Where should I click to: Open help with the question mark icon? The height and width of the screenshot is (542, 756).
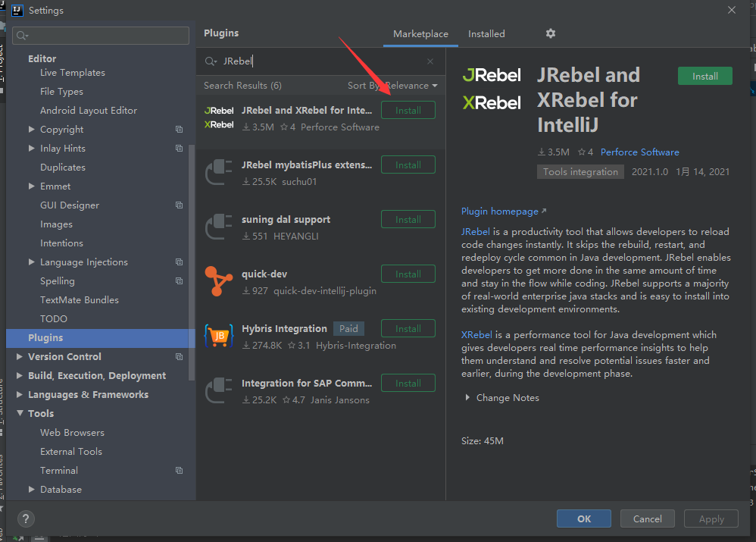point(26,519)
